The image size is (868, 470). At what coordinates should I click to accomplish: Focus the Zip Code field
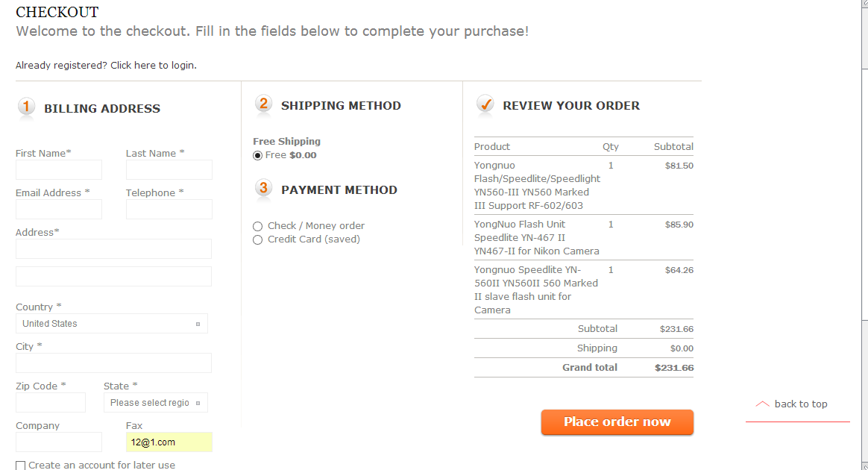point(51,402)
